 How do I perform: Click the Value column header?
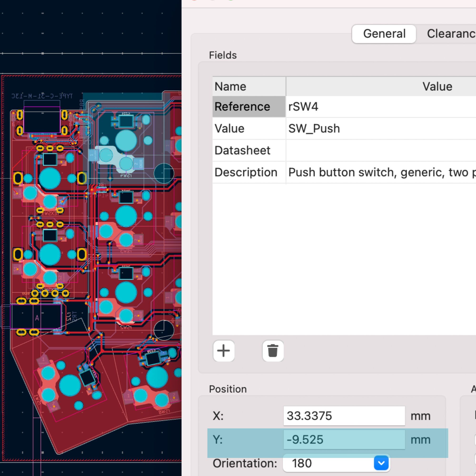(437, 86)
